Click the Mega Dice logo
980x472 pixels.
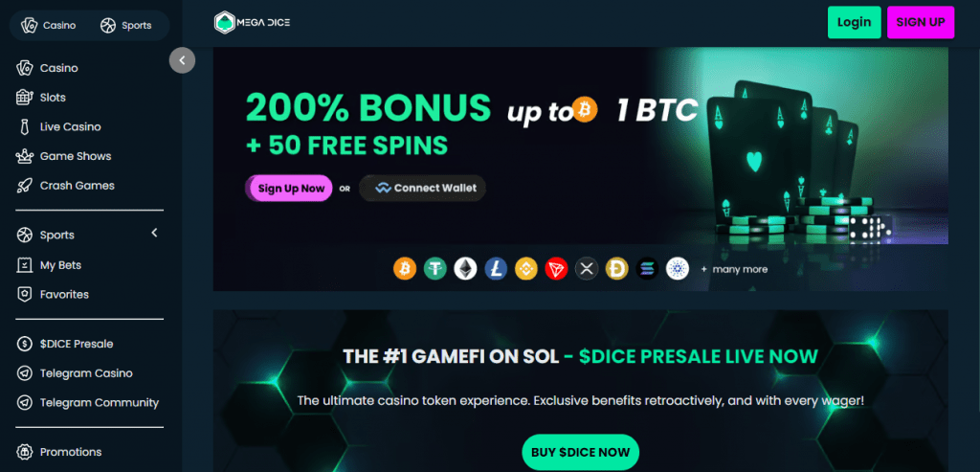pos(252,23)
